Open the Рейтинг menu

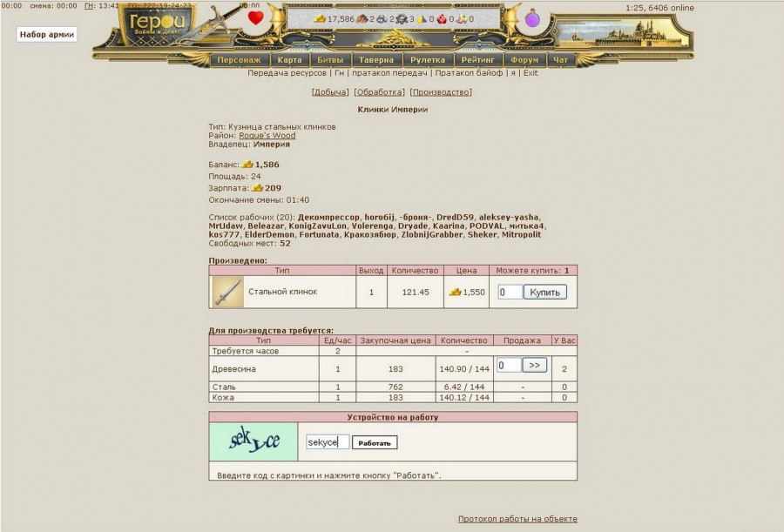coord(477,60)
